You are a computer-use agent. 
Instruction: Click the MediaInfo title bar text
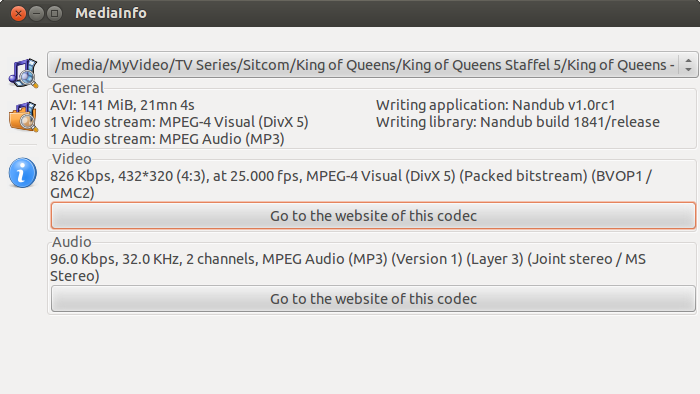coord(111,13)
